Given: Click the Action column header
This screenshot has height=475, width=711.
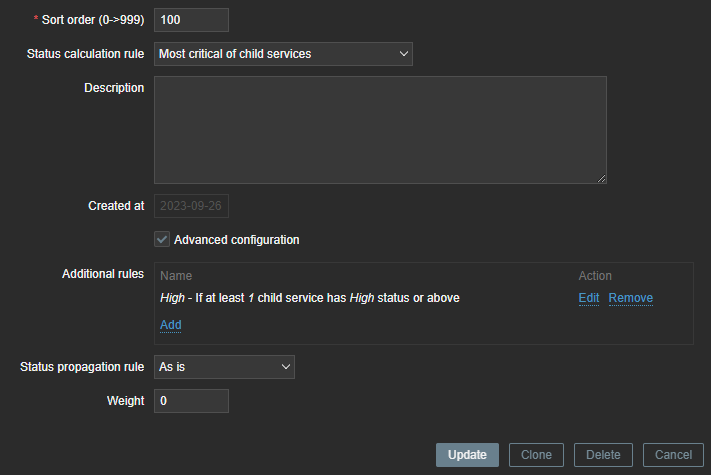Looking at the screenshot, I should pos(595,276).
